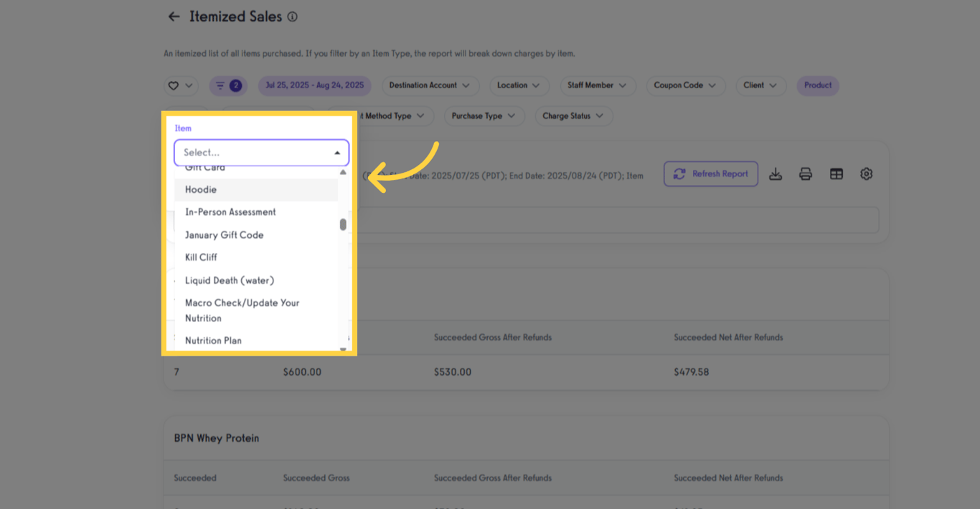Screen dimensions: 980x509
Task: Click the back arrow next to Itemized Sales
Action: point(173,16)
